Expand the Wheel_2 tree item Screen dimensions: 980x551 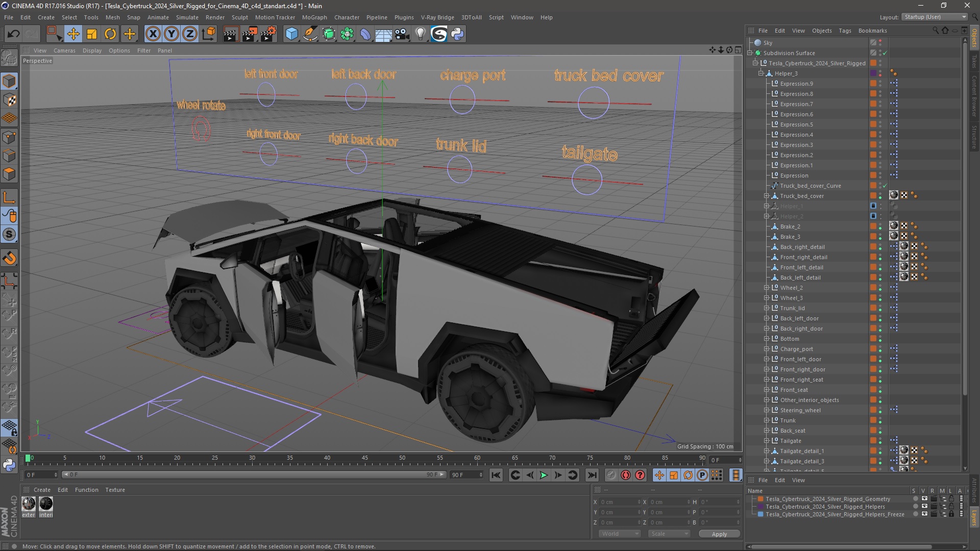(x=766, y=288)
